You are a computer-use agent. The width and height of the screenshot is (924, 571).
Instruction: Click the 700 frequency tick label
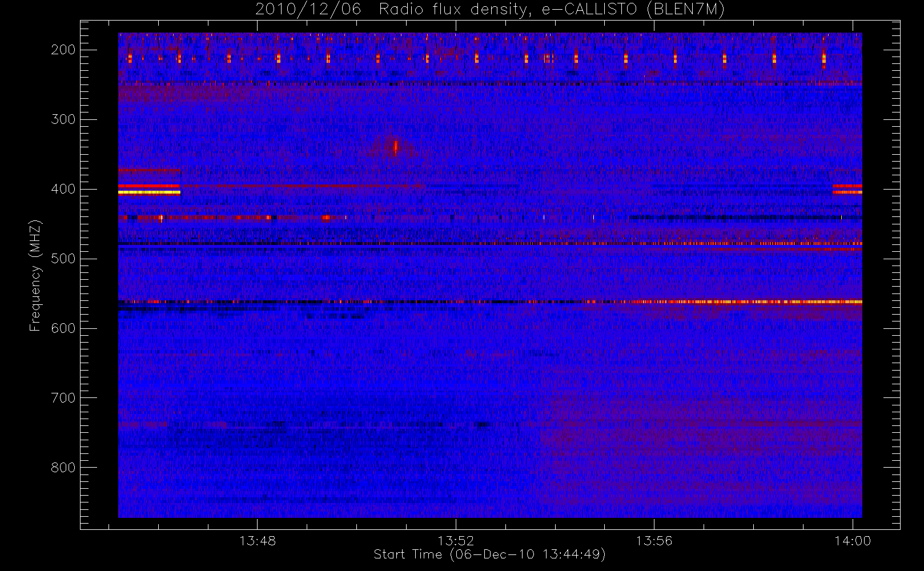(x=63, y=398)
